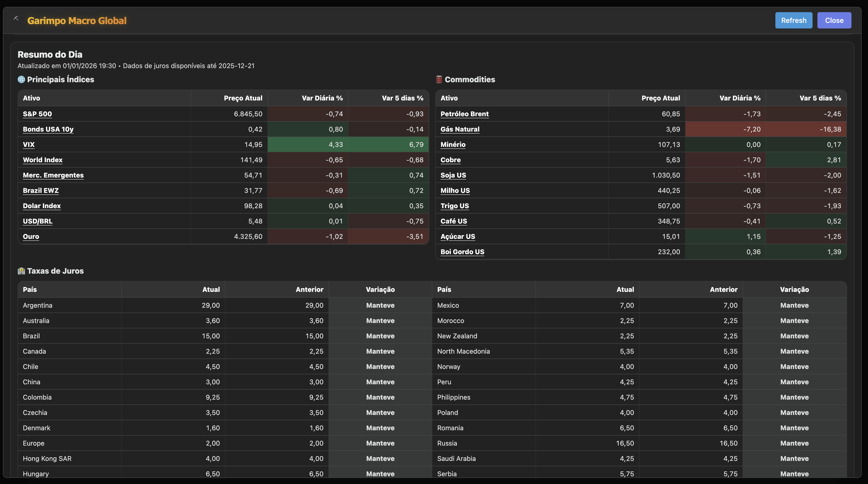Click the Brazil row in Taxas de Juros

pos(31,336)
